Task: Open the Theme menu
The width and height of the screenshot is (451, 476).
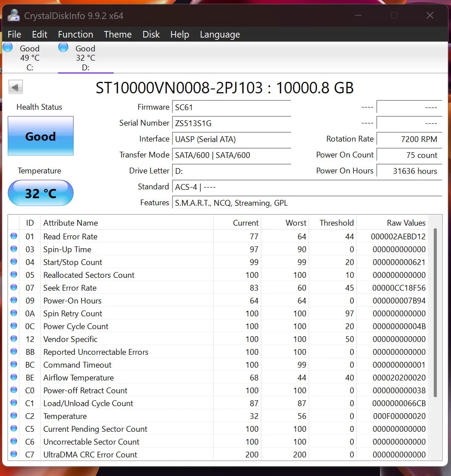Action: coord(118,35)
